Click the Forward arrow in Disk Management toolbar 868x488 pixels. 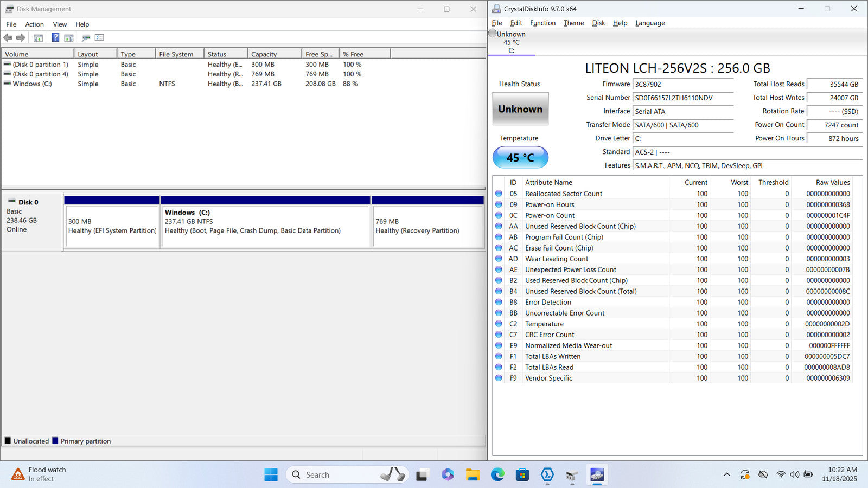point(21,38)
